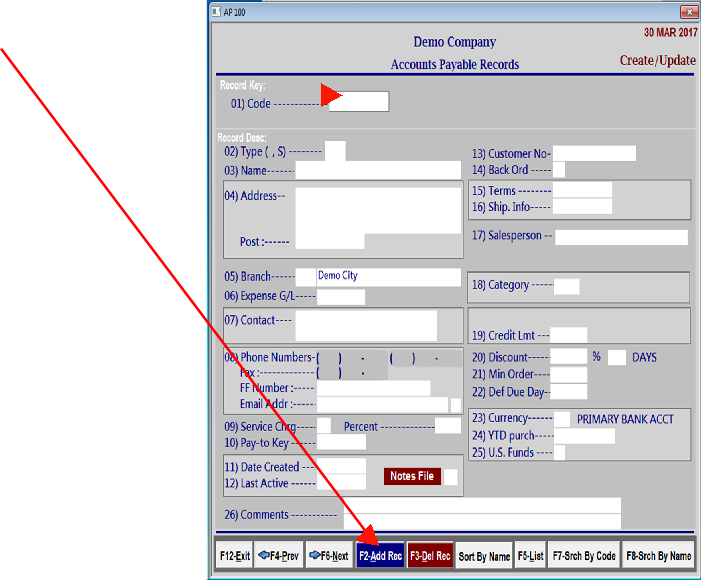Advance to next record with F6-Next
The height and width of the screenshot is (580, 701).
click(329, 556)
